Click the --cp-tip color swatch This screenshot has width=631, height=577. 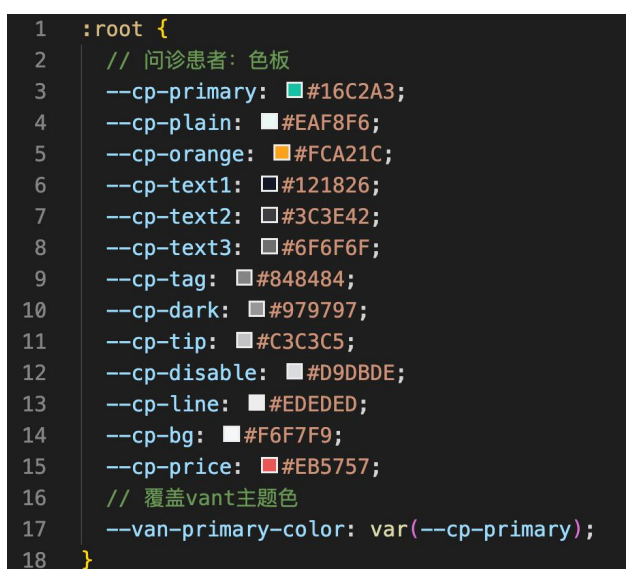(x=244, y=340)
